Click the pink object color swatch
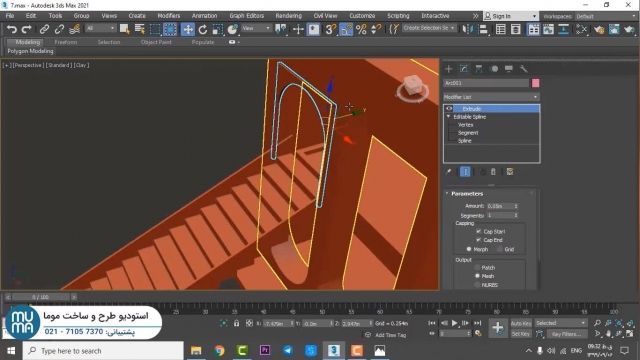Image resolution: width=640 pixels, height=360 pixels. click(x=536, y=83)
